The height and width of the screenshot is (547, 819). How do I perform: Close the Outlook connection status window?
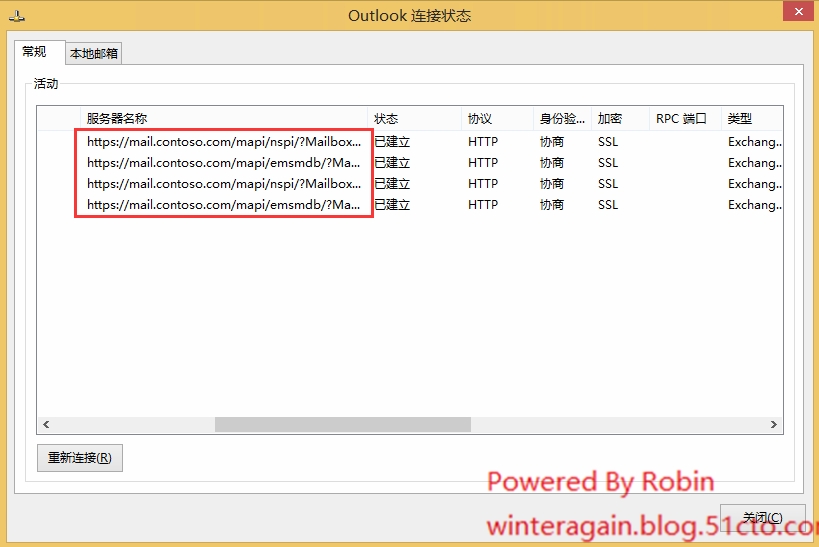(x=798, y=11)
